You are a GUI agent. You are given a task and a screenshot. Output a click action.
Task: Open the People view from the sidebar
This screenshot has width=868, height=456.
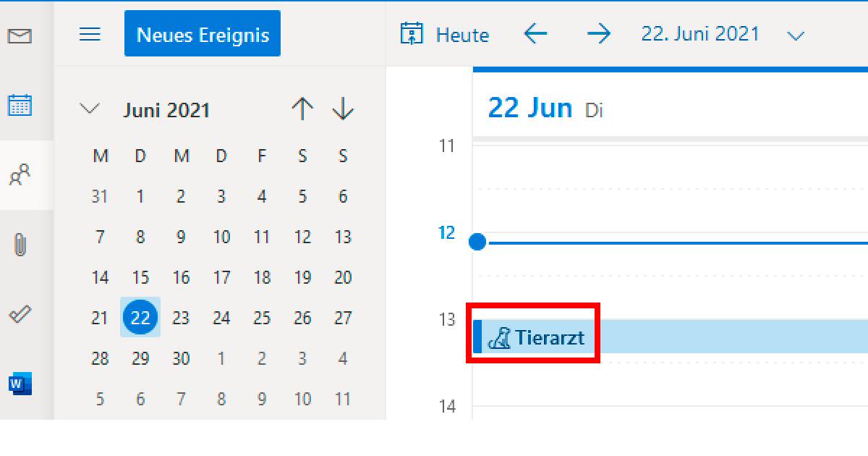tap(20, 174)
